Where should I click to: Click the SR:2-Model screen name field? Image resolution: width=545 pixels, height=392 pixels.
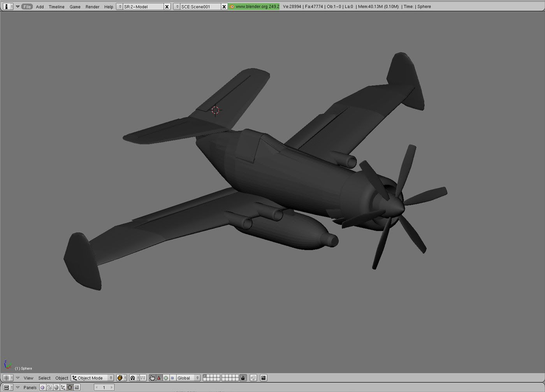click(x=143, y=7)
